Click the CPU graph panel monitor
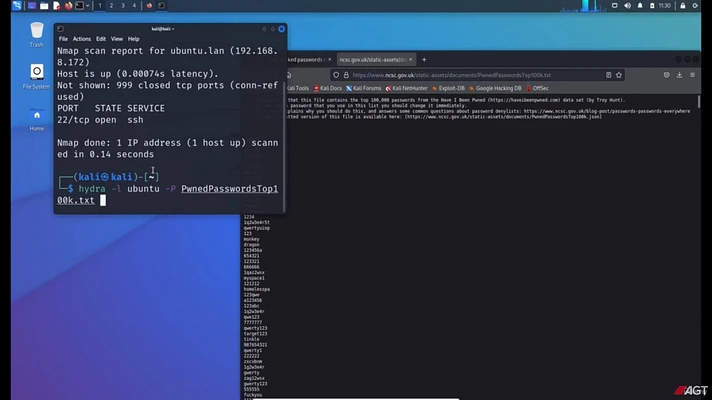This screenshot has height=400, width=712. (583, 6)
